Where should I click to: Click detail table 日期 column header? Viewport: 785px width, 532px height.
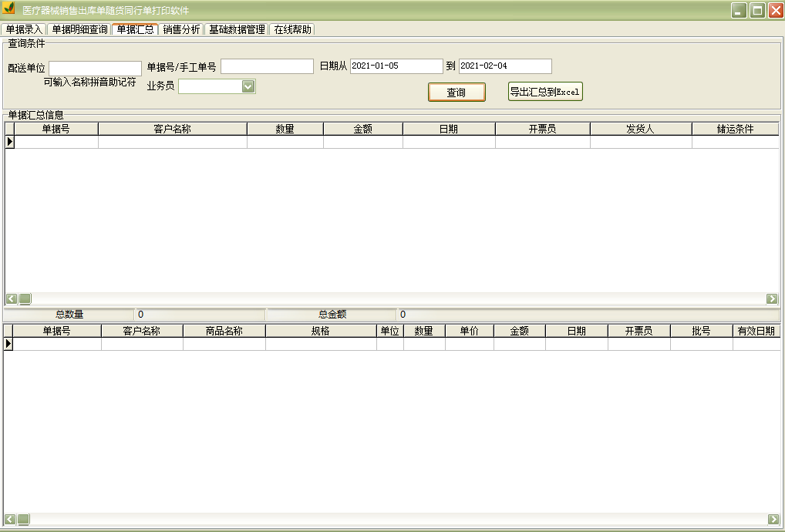pyautogui.click(x=577, y=331)
